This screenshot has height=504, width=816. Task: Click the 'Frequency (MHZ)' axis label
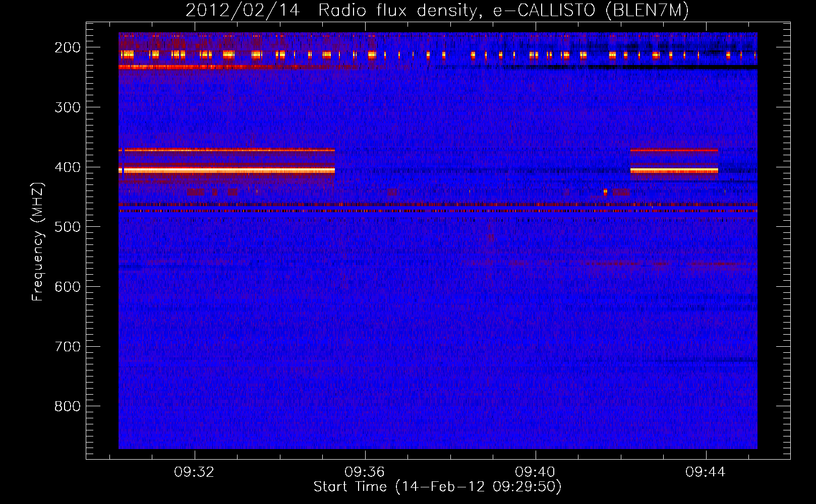click(x=38, y=241)
